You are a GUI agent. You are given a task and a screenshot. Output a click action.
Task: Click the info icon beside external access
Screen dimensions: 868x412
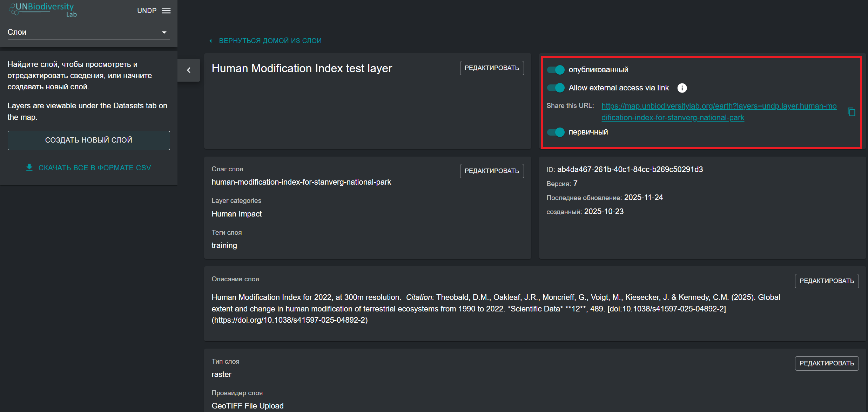point(682,88)
